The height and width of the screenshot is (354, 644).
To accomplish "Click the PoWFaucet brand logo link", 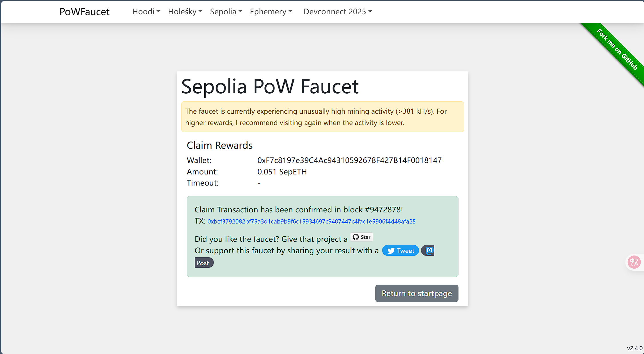I will tap(84, 12).
